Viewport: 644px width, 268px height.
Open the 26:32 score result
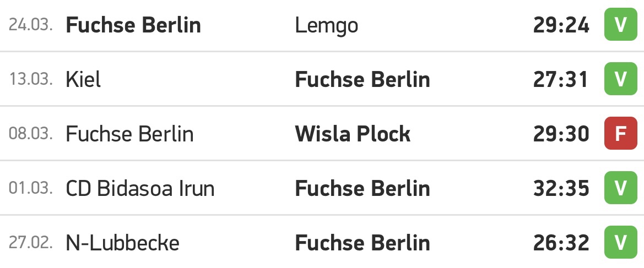pyautogui.click(x=561, y=243)
